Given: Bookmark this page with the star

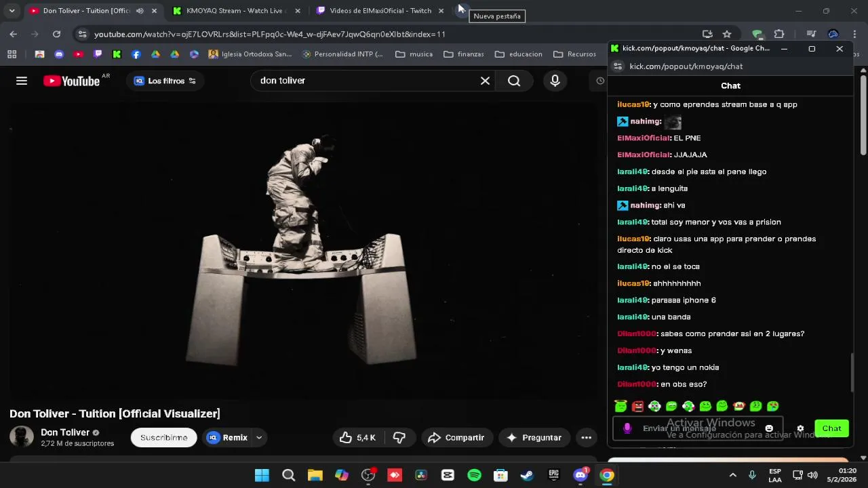Looking at the screenshot, I should coord(727,34).
